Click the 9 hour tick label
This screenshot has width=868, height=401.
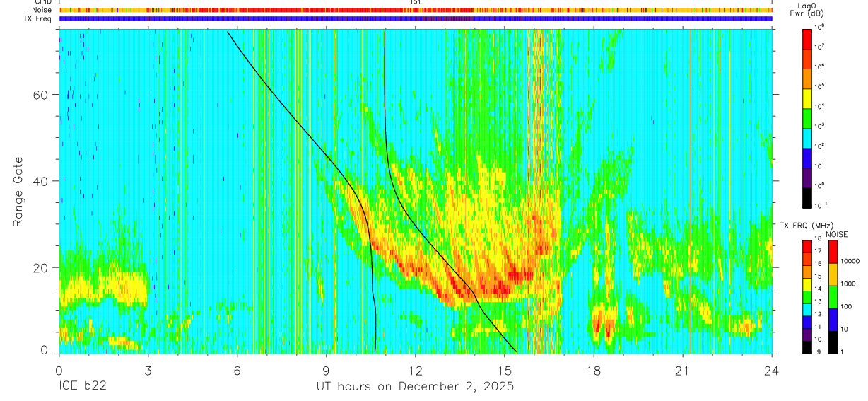pos(326,370)
